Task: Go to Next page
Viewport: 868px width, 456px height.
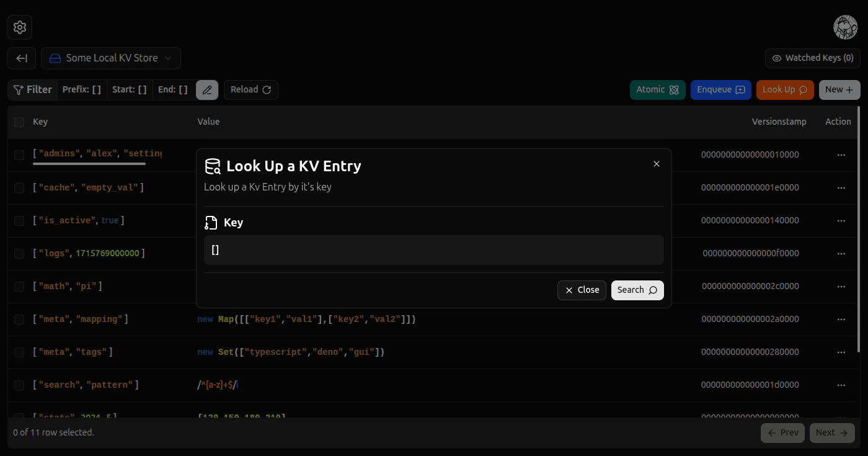Action: click(x=832, y=433)
